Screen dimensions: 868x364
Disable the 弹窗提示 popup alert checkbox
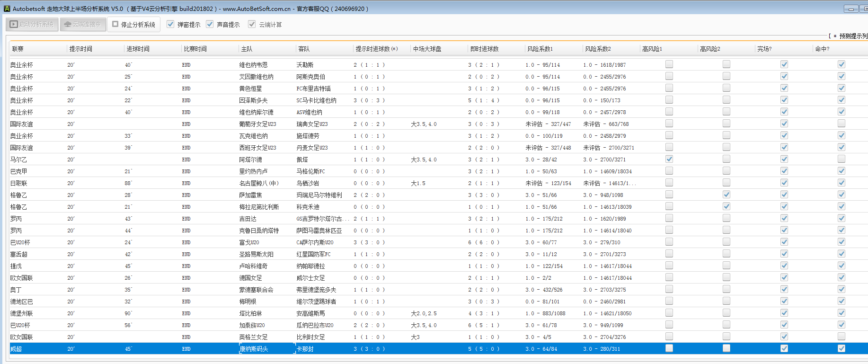pos(170,24)
